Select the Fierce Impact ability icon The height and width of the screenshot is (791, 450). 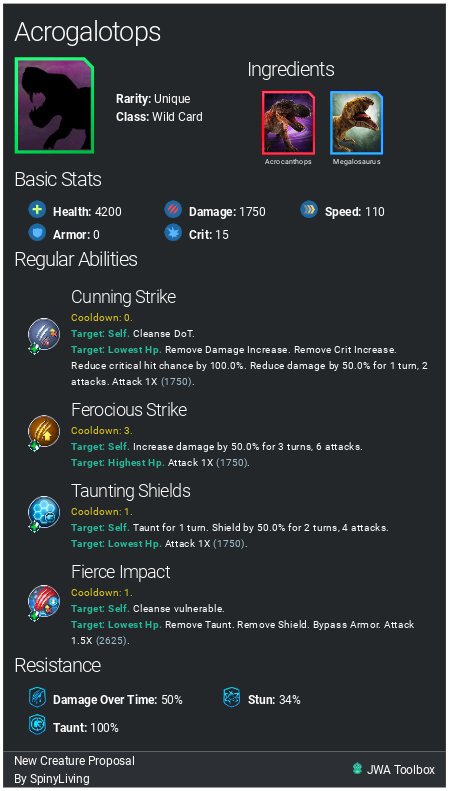(x=43, y=602)
